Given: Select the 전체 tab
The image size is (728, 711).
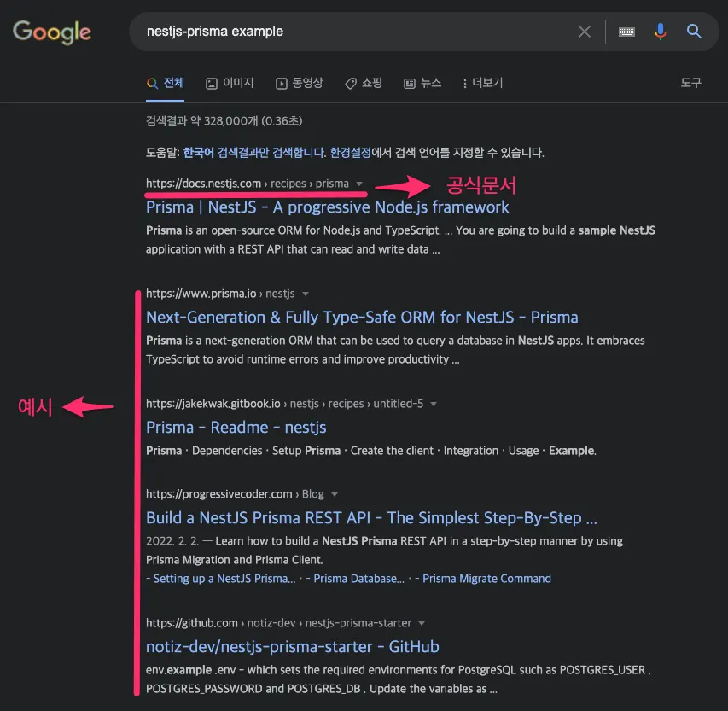Looking at the screenshot, I should click(x=166, y=83).
